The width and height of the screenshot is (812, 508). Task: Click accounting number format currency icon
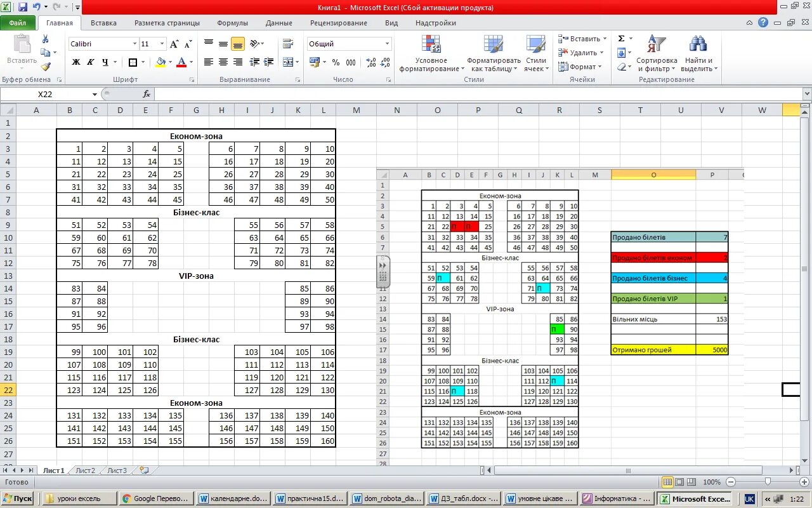tap(314, 62)
